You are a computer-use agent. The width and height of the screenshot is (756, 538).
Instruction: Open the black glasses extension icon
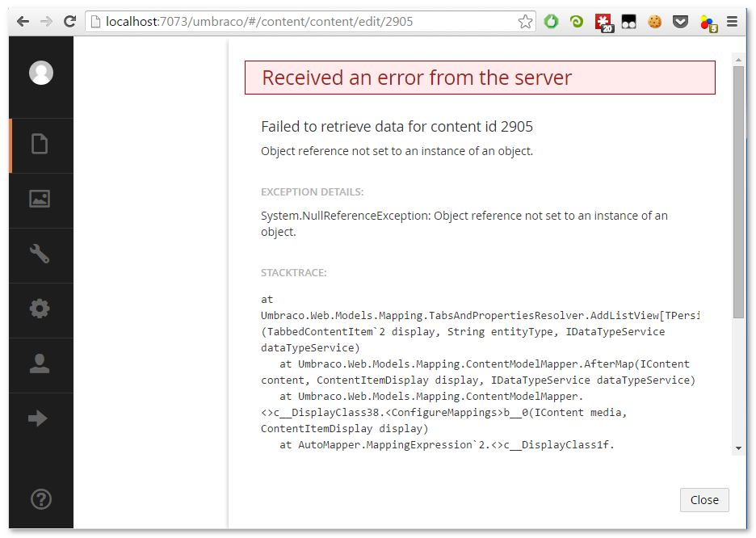628,22
